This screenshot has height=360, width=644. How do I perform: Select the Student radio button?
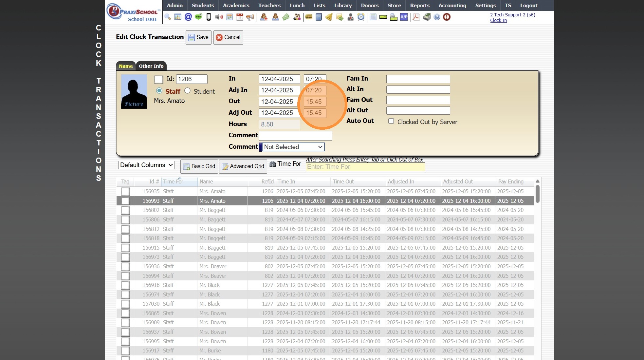click(187, 91)
